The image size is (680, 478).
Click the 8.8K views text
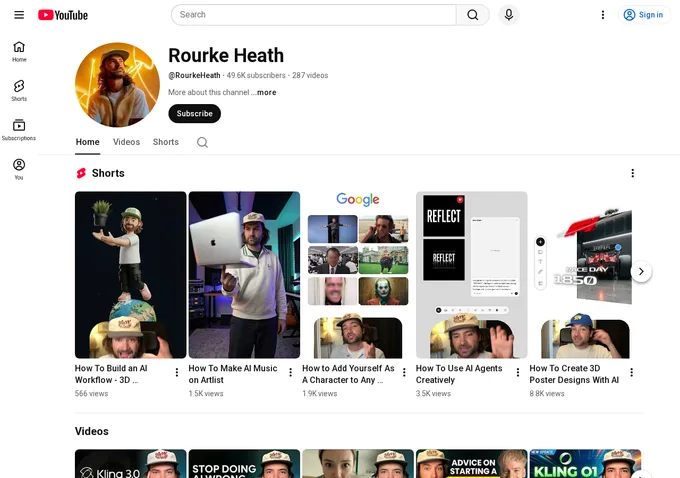point(547,393)
